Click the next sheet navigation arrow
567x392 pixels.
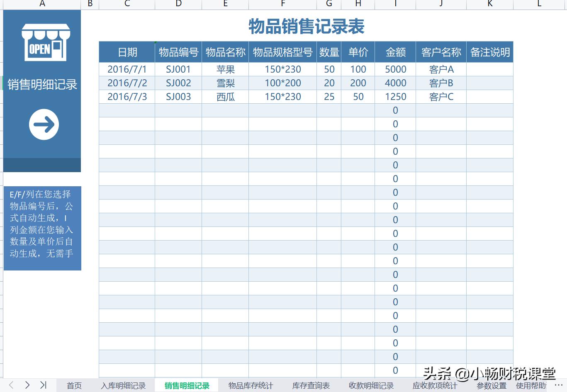(x=27, y=385)
